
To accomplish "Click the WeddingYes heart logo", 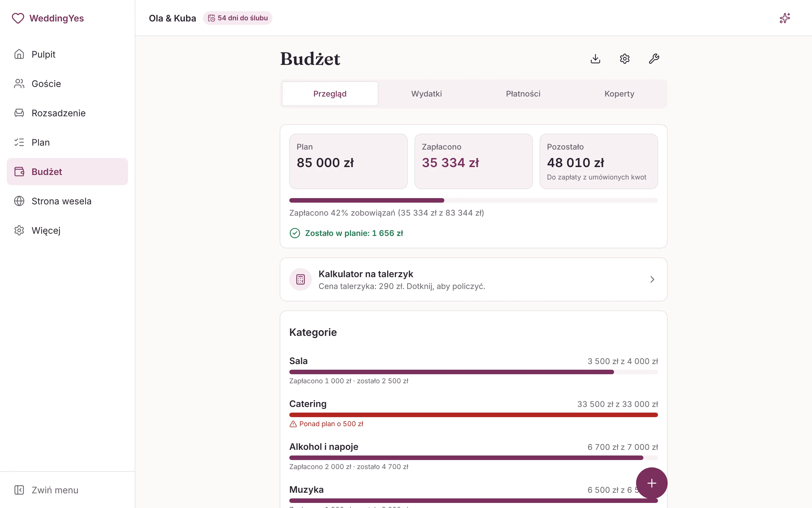I will [x=18, y=18].
